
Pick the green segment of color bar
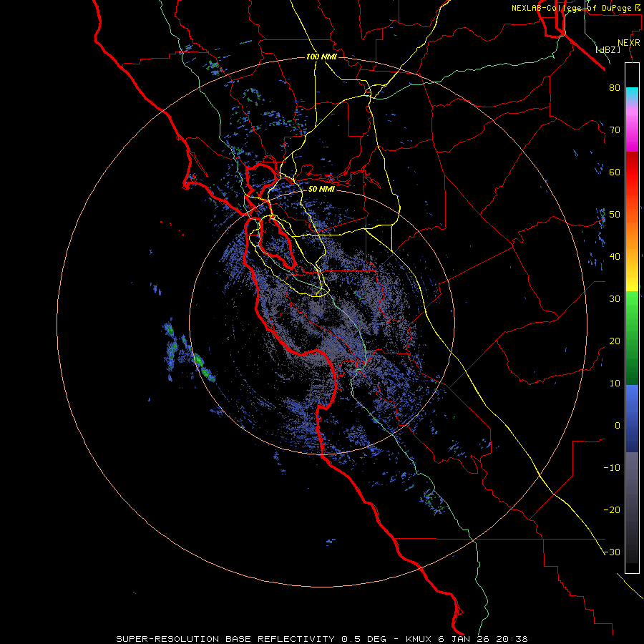point(632,338)
